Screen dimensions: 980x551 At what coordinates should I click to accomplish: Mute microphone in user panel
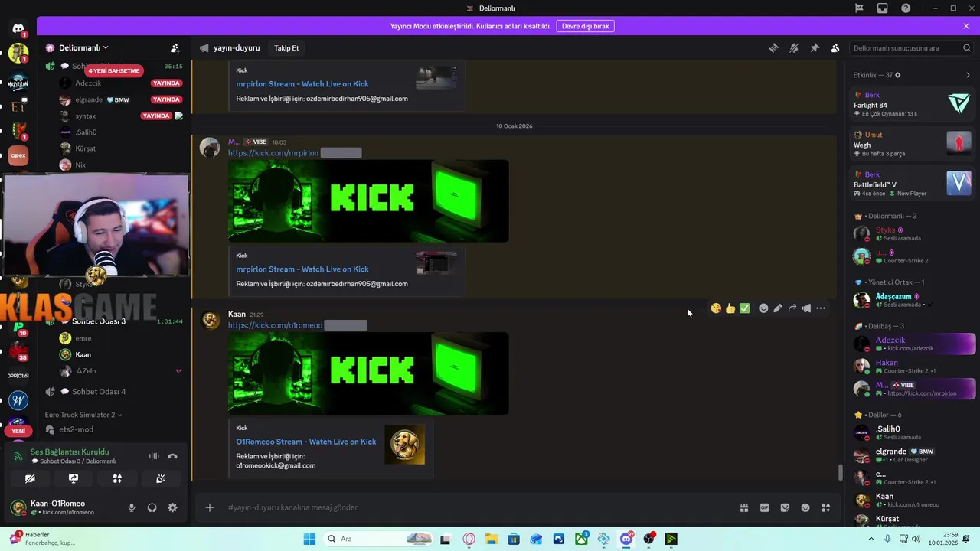coord(132,507)
